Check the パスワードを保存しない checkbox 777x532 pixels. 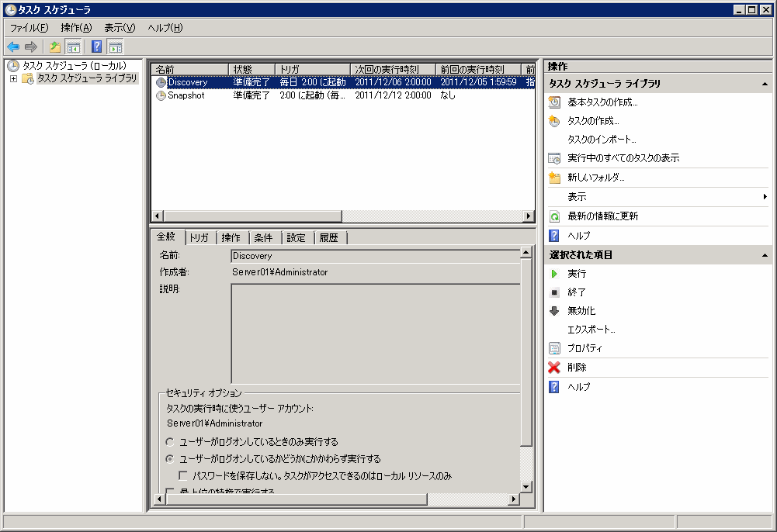(184, 476)
